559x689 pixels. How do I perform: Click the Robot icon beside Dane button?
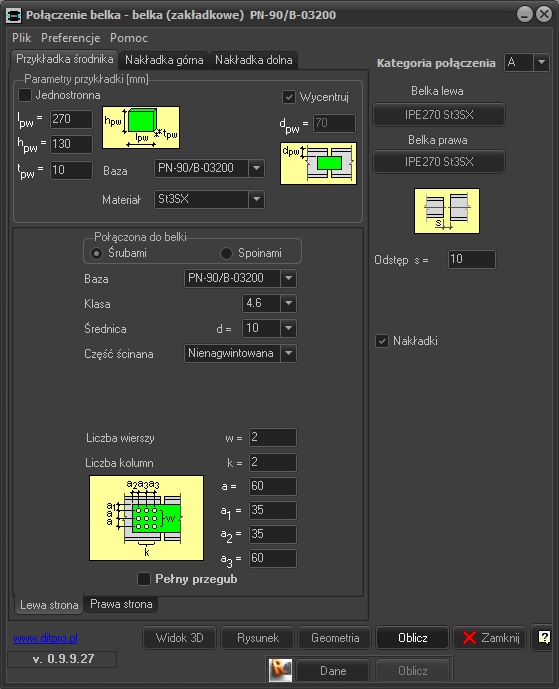click(x=280, y=670)
